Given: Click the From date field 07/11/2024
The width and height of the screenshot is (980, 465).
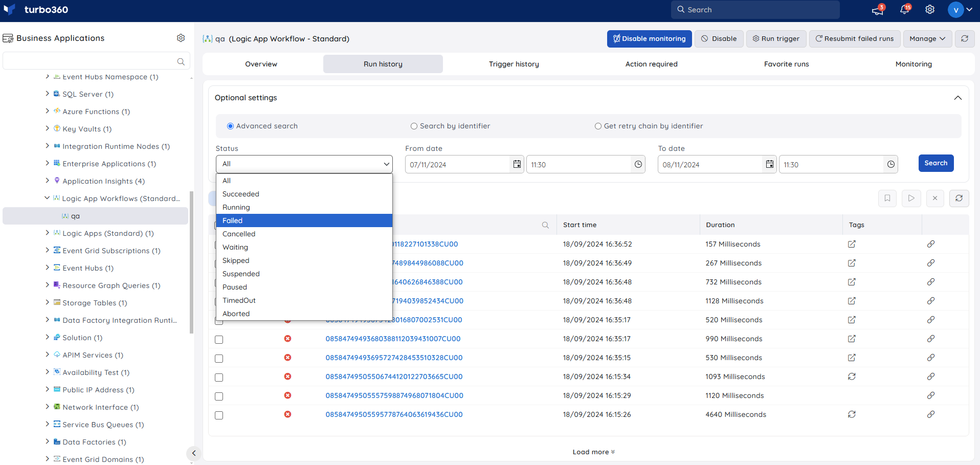Looking at the screenshot, I should click(458, 165).
